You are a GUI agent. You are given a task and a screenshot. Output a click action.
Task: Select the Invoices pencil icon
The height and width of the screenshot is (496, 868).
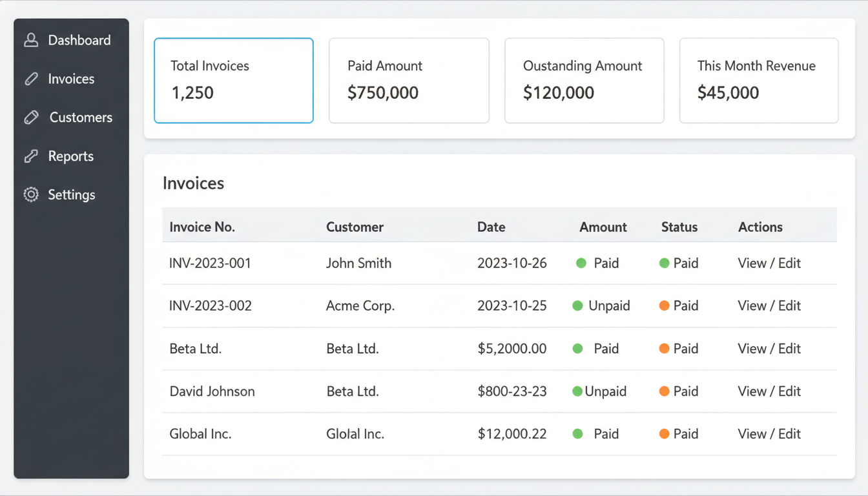(30, 78)
